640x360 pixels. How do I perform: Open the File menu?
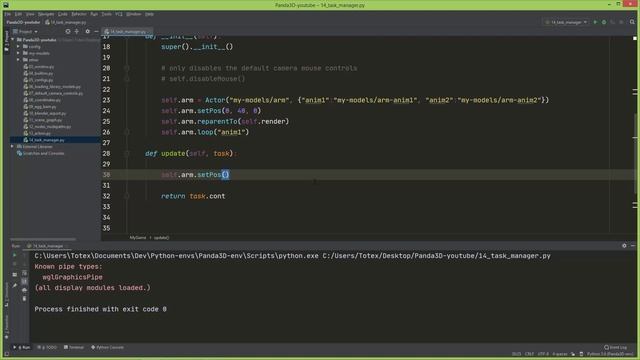coord(7,14)
